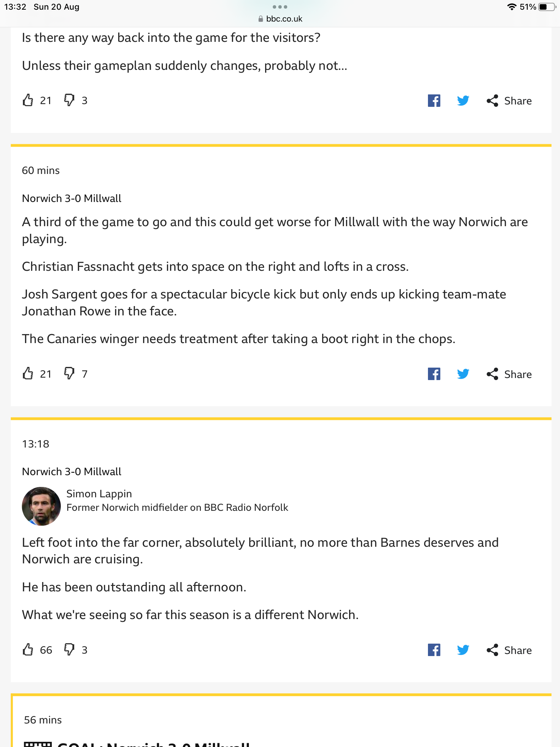
Task: Open Share options for 60 mins post
Action: coord(509,374)
